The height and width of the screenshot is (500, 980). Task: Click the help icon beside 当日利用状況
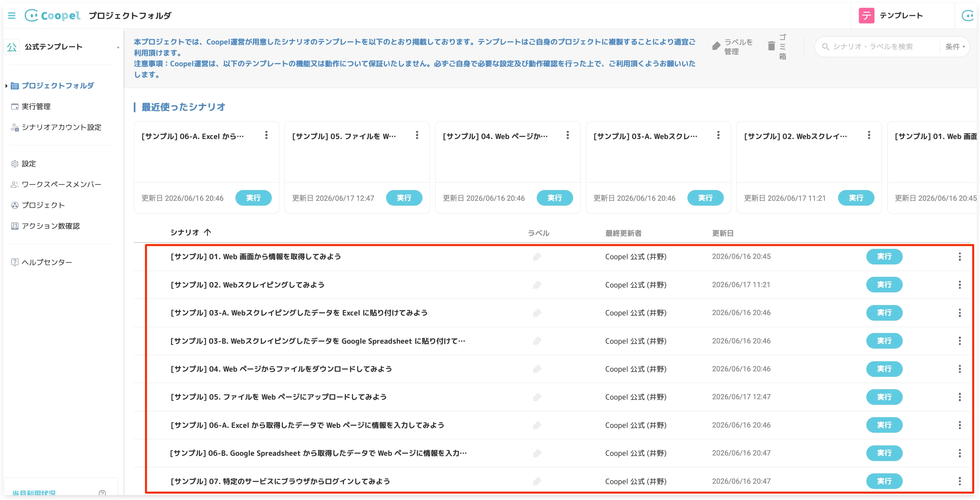tap(102, 493)
